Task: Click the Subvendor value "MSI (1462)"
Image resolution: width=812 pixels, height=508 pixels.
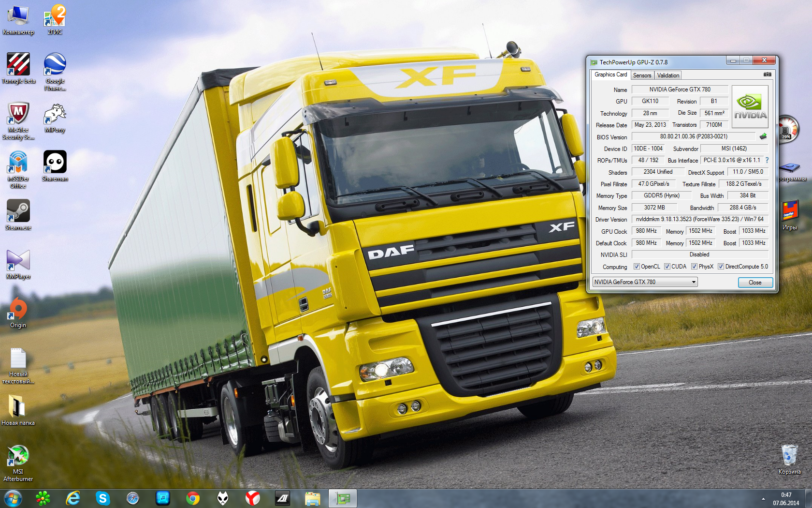Action: [734, 149]
